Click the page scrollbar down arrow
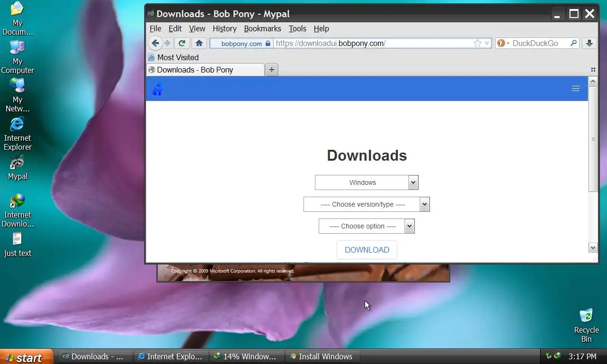 coord(593,247)
